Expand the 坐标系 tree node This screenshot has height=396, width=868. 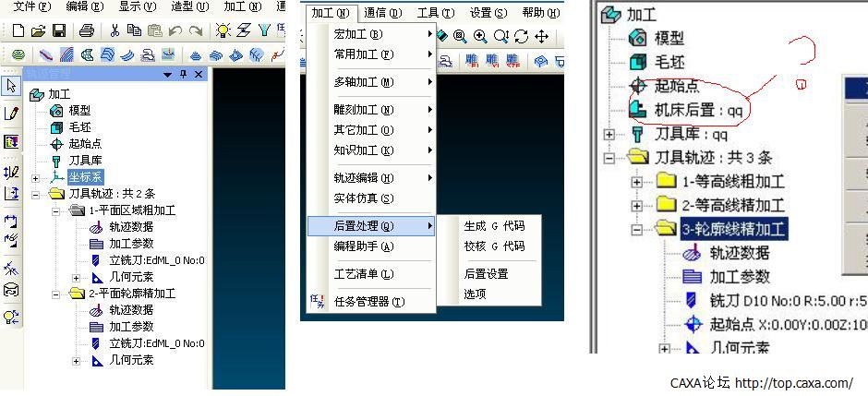click(x=36, y=178)
